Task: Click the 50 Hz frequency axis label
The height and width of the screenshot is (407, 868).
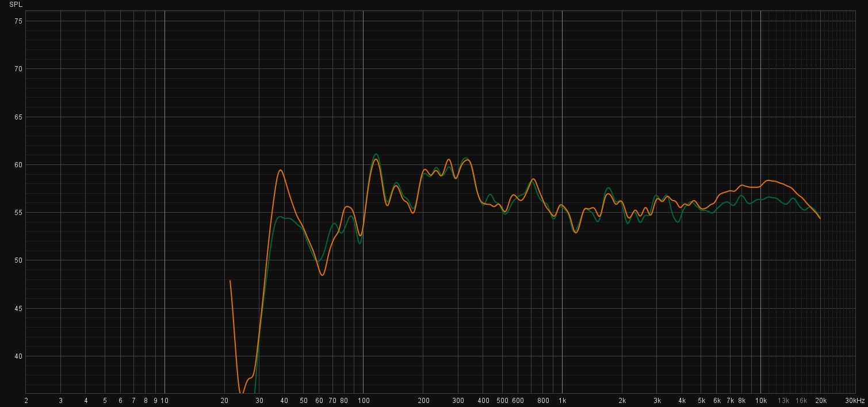Action: pos(303,401)
